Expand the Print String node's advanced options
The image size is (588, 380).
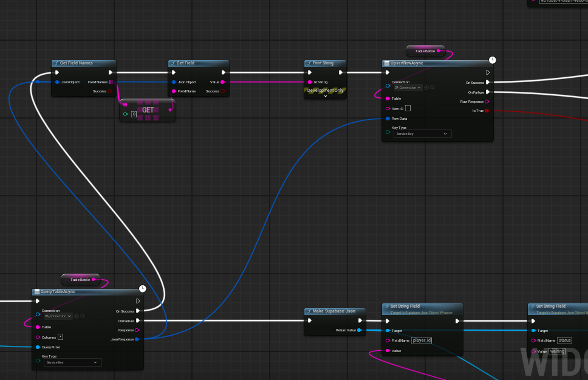click(x=326, y=96)
